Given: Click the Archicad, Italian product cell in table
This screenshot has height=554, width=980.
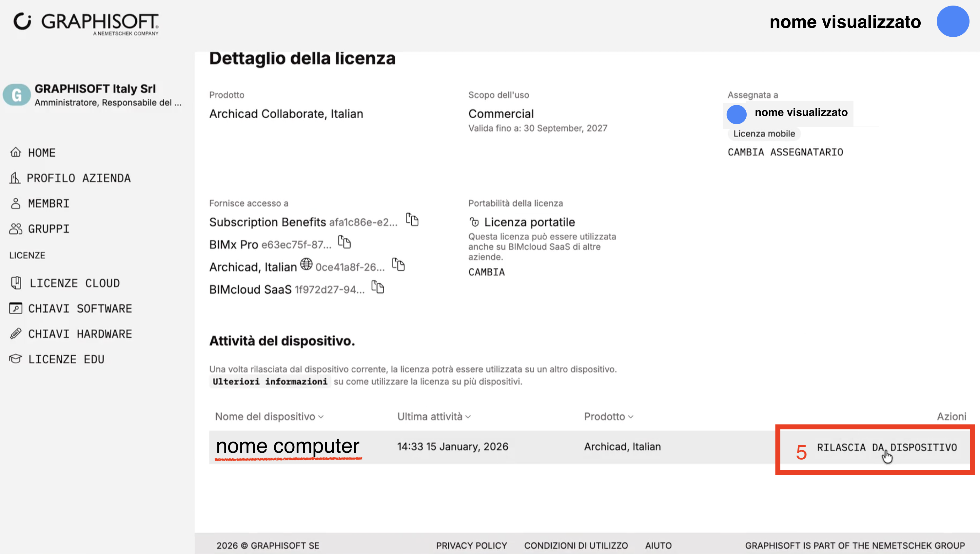Looking at the screenshot, I should pos(622,446).
